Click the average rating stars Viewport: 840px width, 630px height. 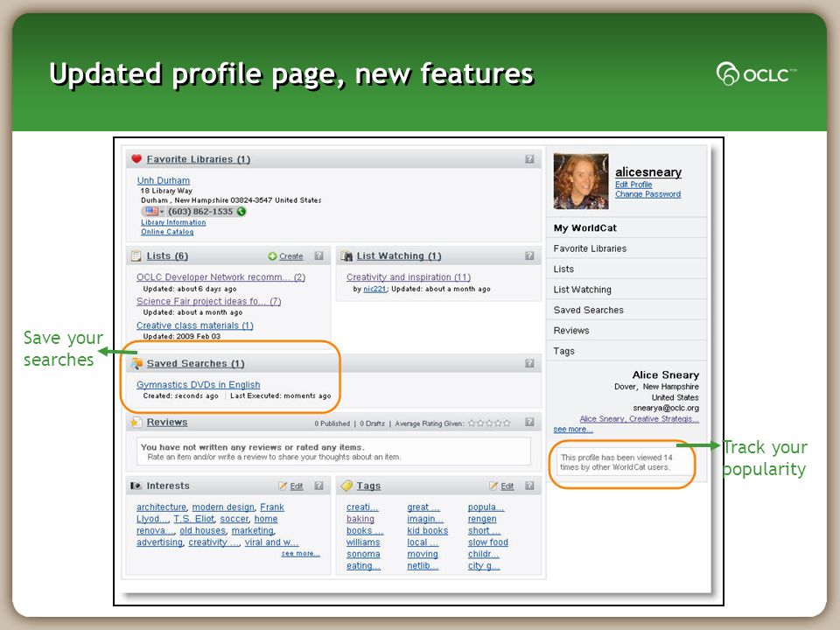click(x=489, y=423)
